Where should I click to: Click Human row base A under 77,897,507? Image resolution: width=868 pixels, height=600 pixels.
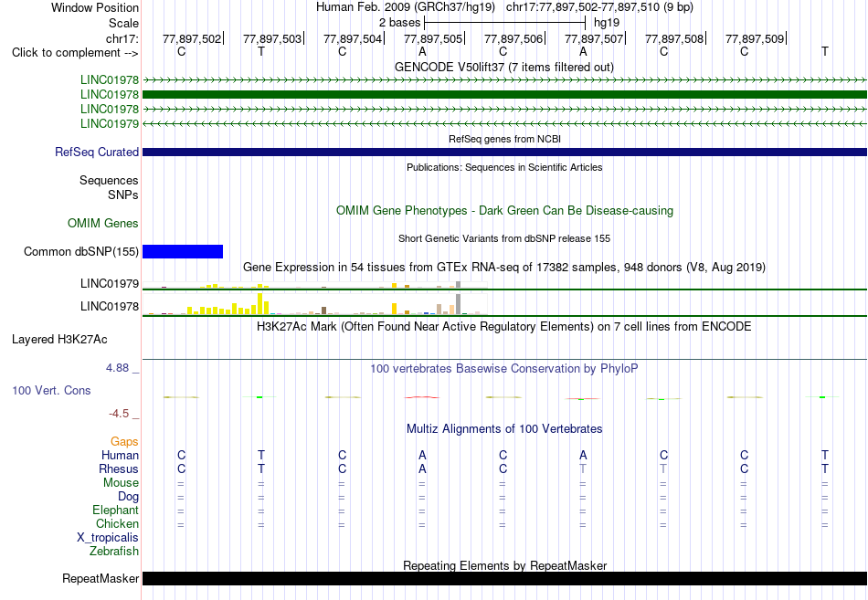[583, 455]
